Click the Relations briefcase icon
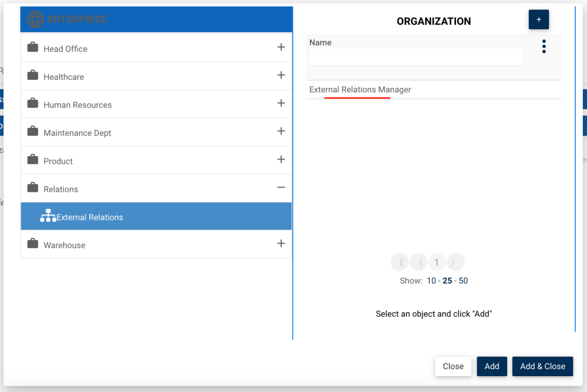The height and width of the screenshot is (392, 587). tap(33, 188)
